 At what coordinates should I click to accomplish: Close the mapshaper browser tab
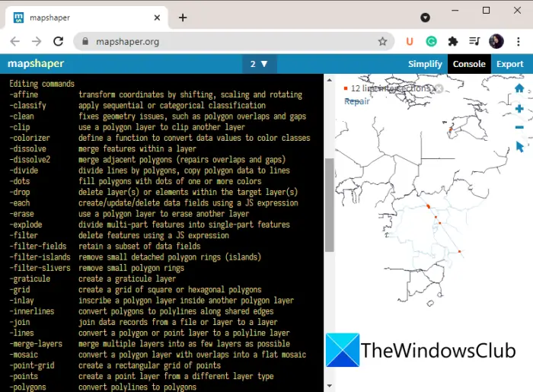pyautogui.click(x=157, y=18)
